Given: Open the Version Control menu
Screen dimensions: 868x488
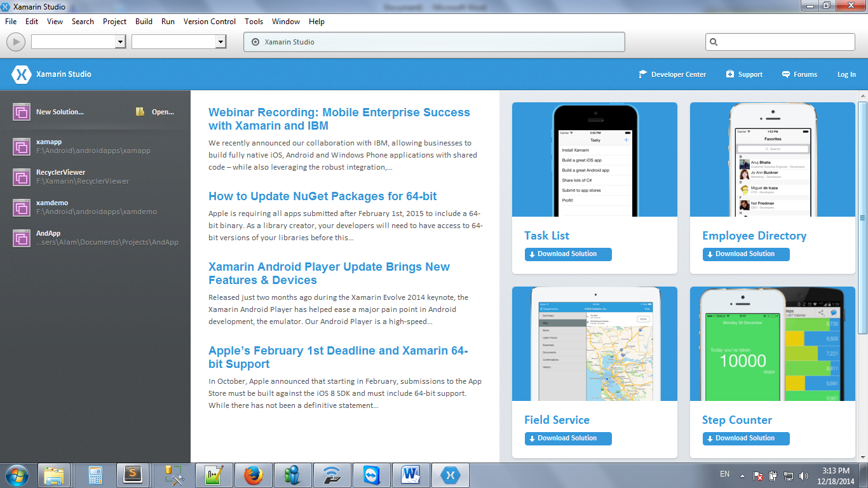Looking at the screenshot, I should click(x=210, y=22).
